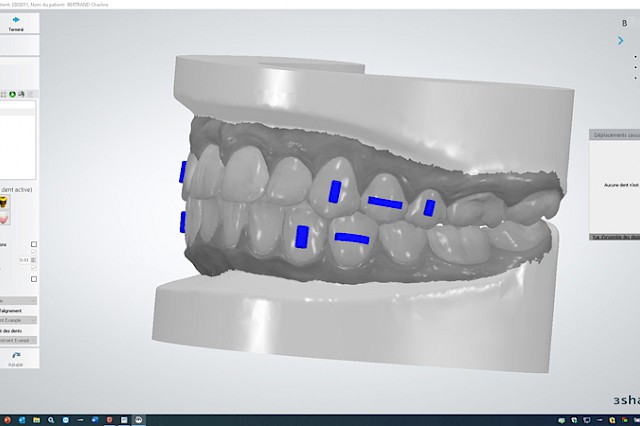Toggle the bottom checkbox in left panel
This screenshot has width=640, height=426.
pos(34,279)
